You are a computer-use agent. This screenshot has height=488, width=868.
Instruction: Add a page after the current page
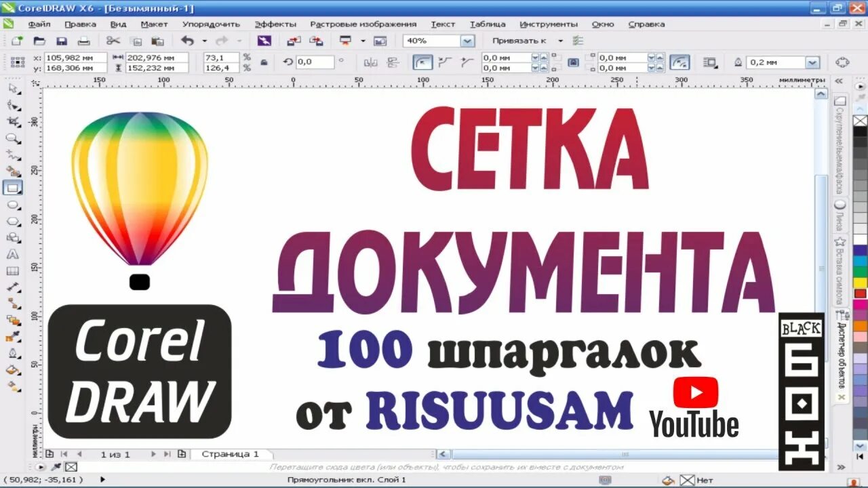182,454
